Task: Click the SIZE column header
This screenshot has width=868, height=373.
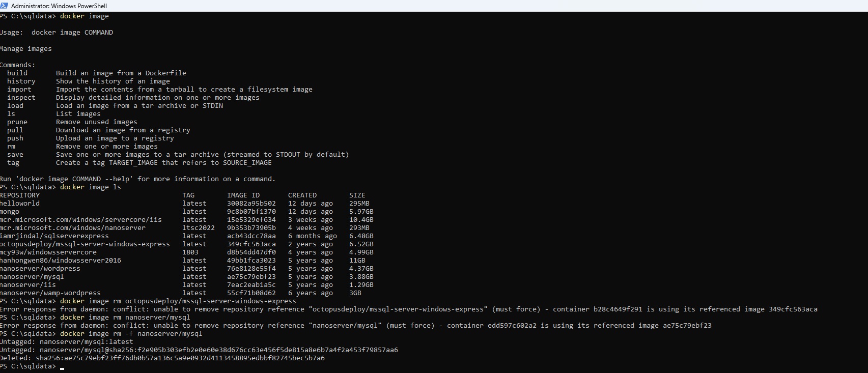Action: pyautogui.click(x=357, y=195)
